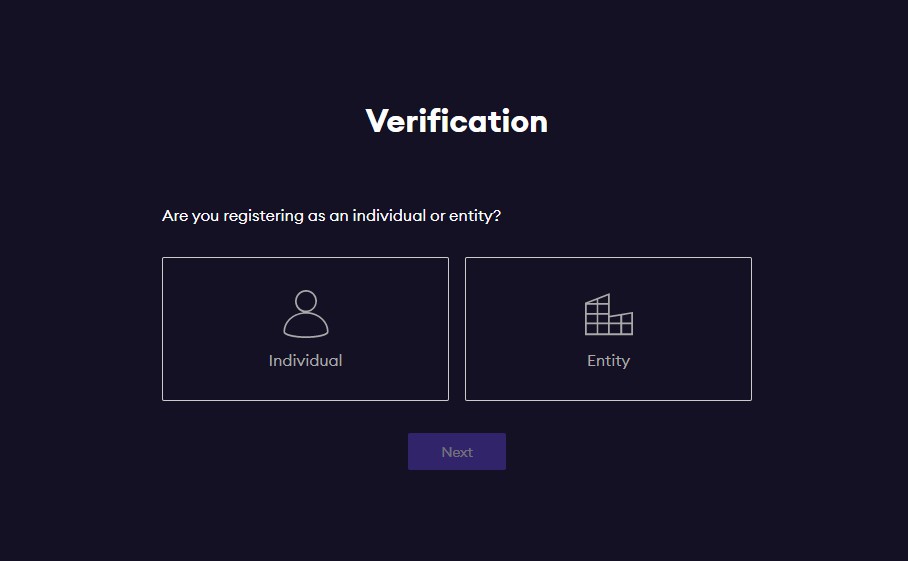The image size is (908, 561).
Task: Click the taller tower of the building icon
Action: (597, 314)
